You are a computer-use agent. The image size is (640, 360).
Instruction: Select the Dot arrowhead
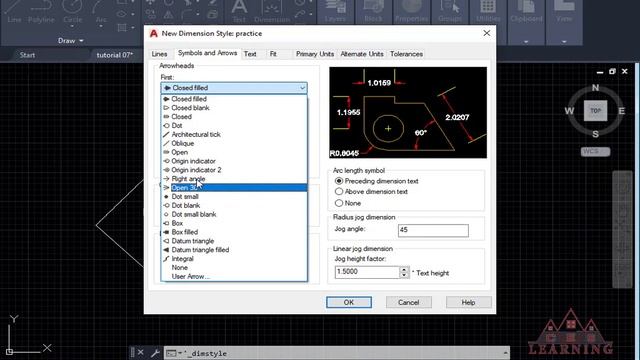coord(234,126)
